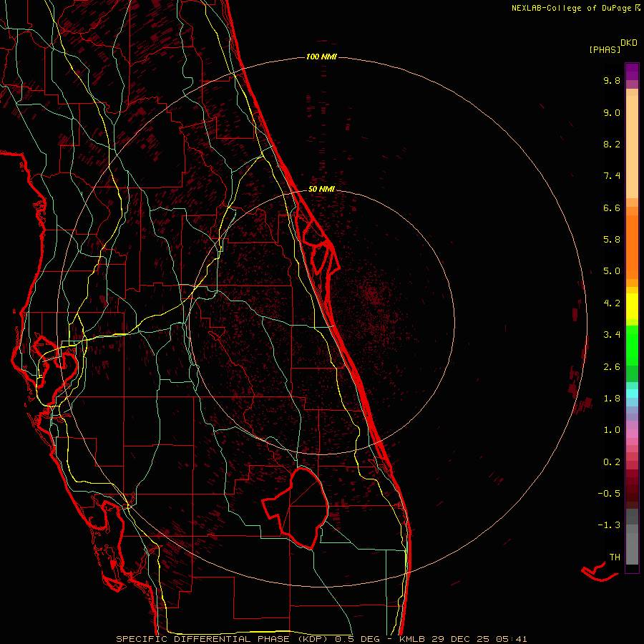Viewport: 644px width, 644px height.
Task: Pick the bright green band of the color bar
Action: point(632,346)
